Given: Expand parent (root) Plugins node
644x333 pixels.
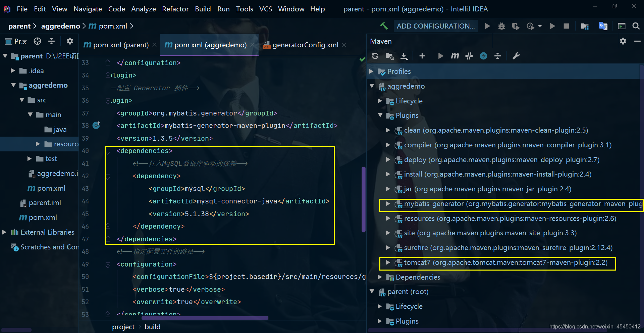Looking at the screenshot, I should click(380, 321).
